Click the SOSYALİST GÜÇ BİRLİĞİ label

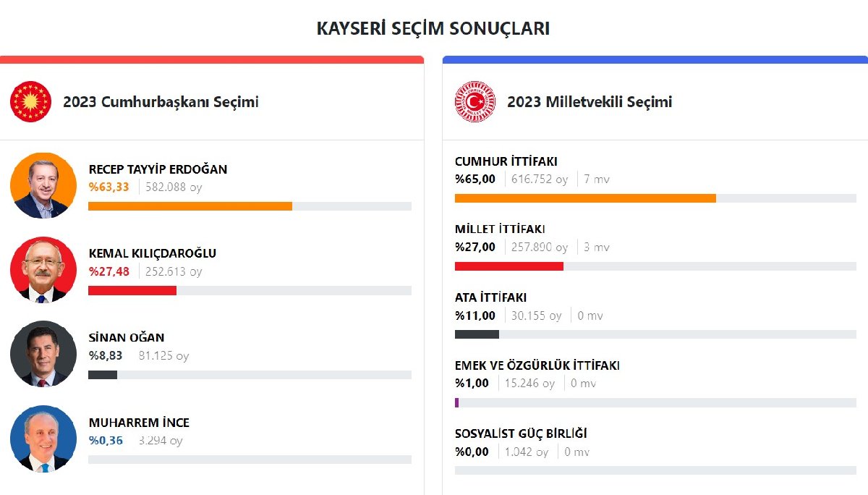point(521,433)
